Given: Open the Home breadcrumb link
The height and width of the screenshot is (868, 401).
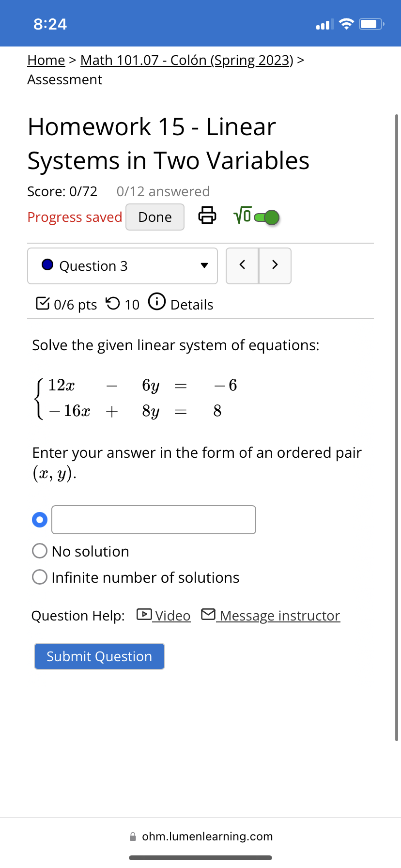Looking at the screenshot, I should [46, 60].
